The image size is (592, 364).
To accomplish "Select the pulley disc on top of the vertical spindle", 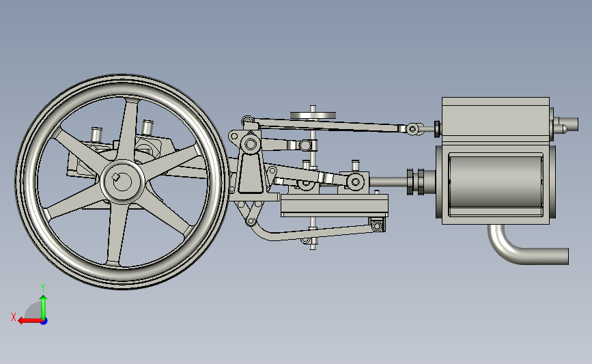I will (313, 115).
